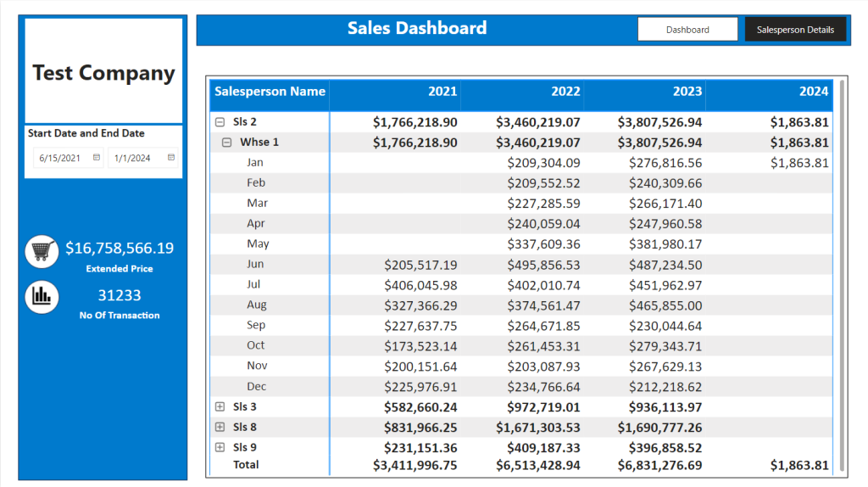Image resolution: width=868 pixels, height=487 pixels.
Task: Click the 2024 column header
Action: coord(813,92)
